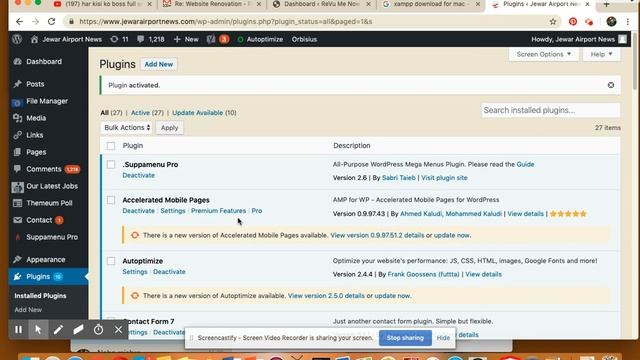Open the Suppamenu Guide link
Screen dimensions: 640x360
[x=525, y=164]
